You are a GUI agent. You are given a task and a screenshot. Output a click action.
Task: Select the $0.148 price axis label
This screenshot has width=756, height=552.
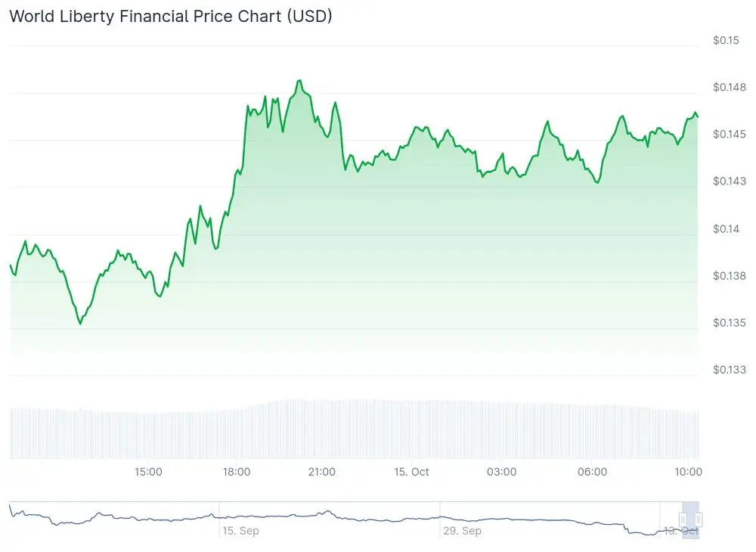tap(729, 87)
